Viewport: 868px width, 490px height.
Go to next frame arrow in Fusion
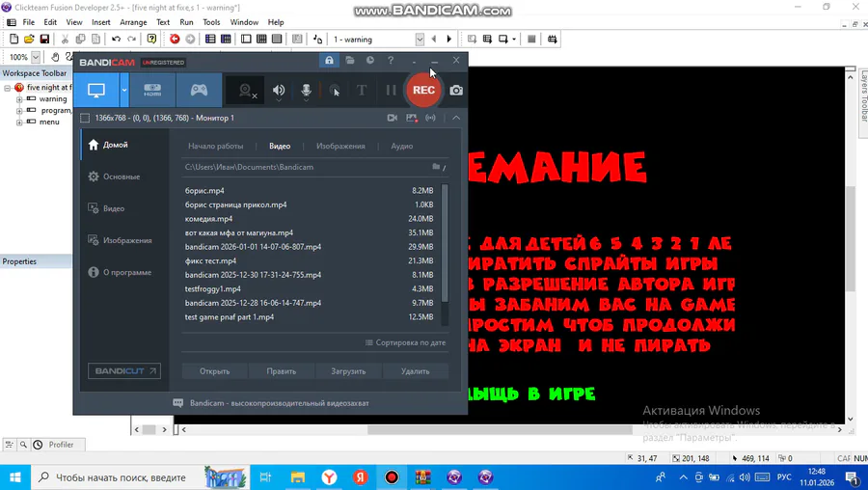(448, 39)
